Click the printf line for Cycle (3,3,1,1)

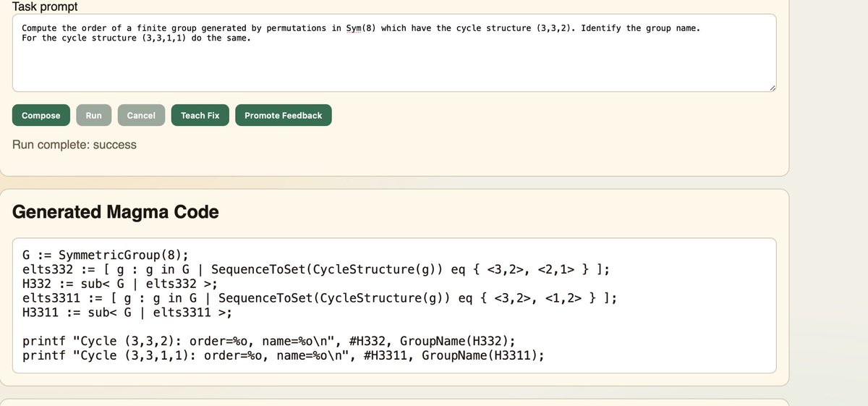tap(284, 355)
